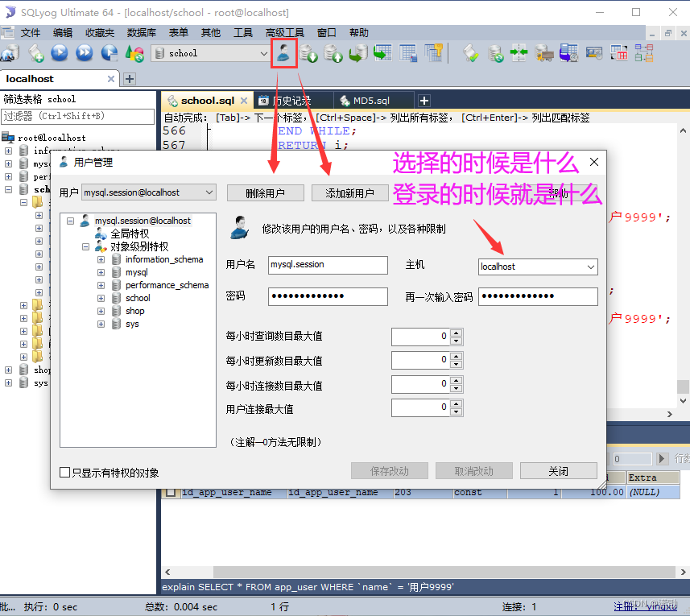Viewport: 690px width, 616px height.
Task: Add a new connection tab with plus
Action: pos(130,79)
